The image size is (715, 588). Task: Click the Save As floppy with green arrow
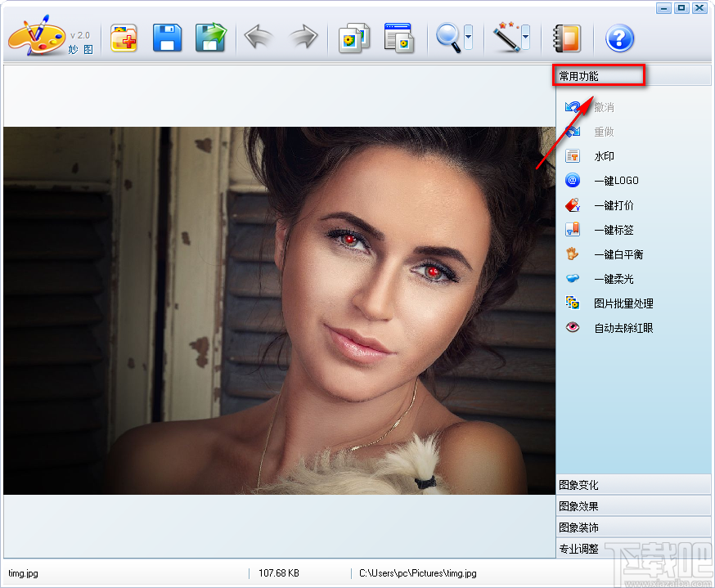coord(211,38)
